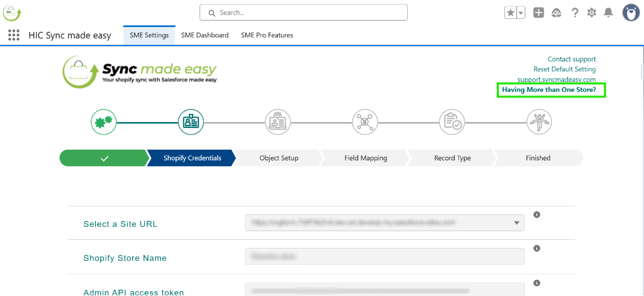The width and height of the screenshot is (644, 296).
Task: Open the favorites list dropdown arrow
Action: (521, 13)
